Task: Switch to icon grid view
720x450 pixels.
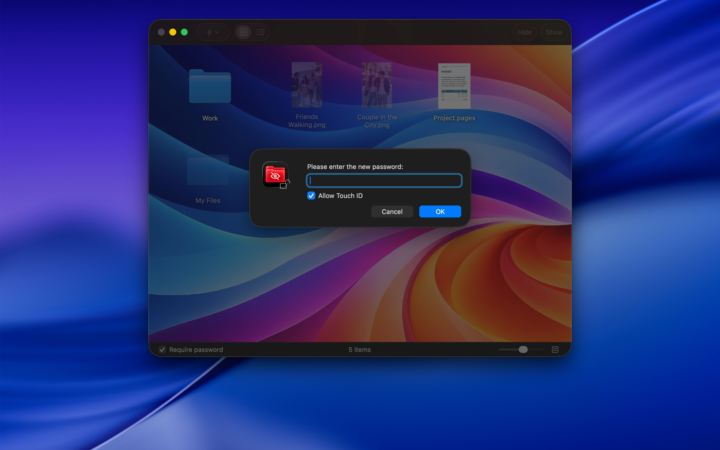Action: (x=243, y=32)
